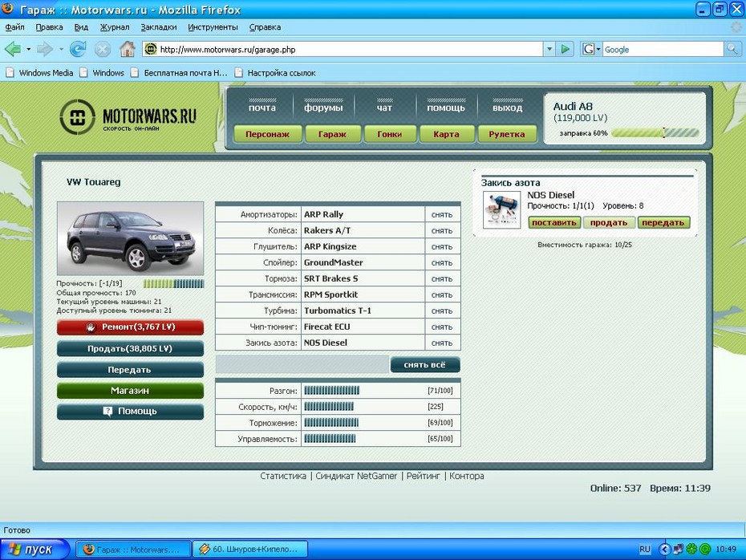
Task: Open the Вид menu
Action: pos(81,27)
